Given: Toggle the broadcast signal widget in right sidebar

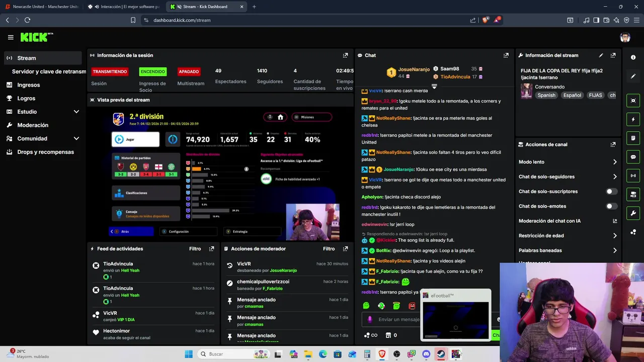Looking at the screenshot, I should tap(633, 175).
